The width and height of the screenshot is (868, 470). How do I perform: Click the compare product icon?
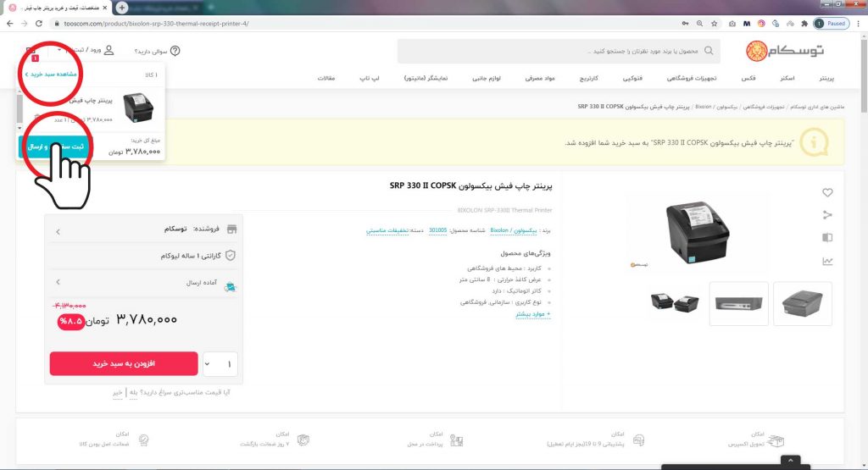pos(827,238)
